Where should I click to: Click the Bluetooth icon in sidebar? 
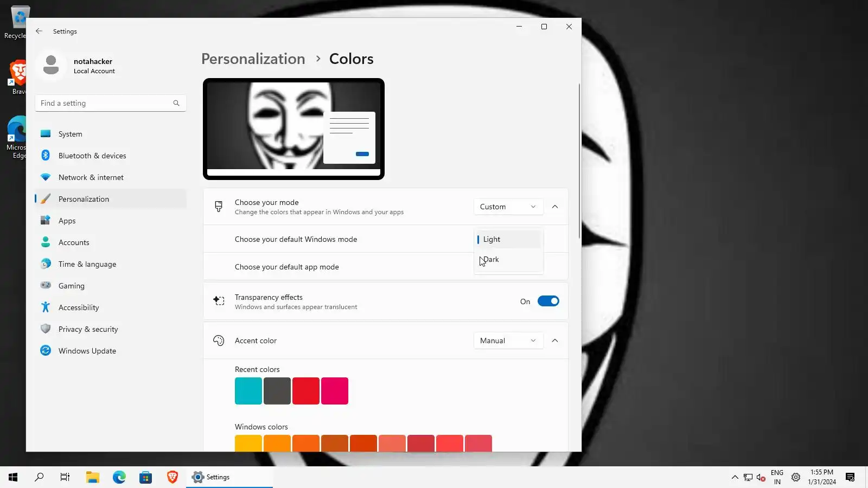click(46, 156)
